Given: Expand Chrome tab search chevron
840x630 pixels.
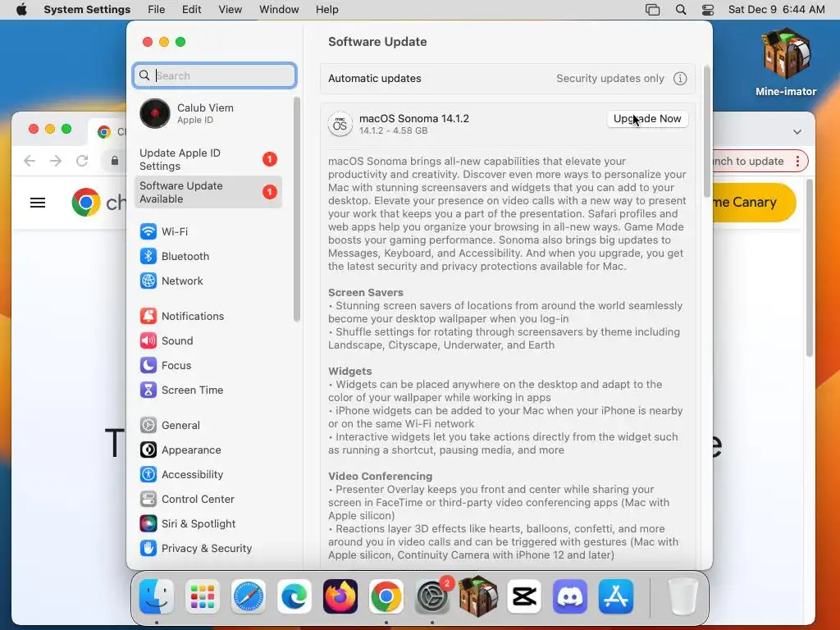Looking at the screenshot, I should (797, 132).
